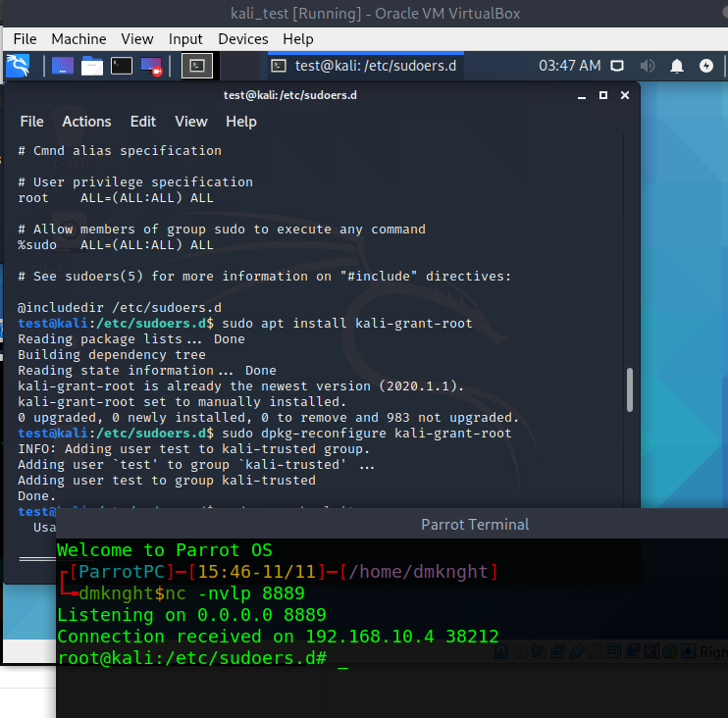Open VirtualBox View menu
This screenshot has width=728, height=718.
tap(137, 39)
